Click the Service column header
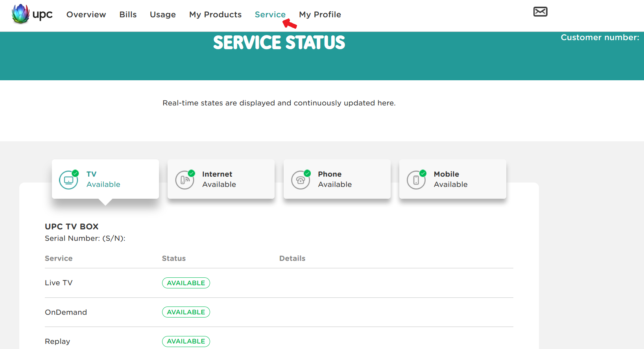Image resolution: width=644 pixels, height=349 pixels. tap(59, 259)
